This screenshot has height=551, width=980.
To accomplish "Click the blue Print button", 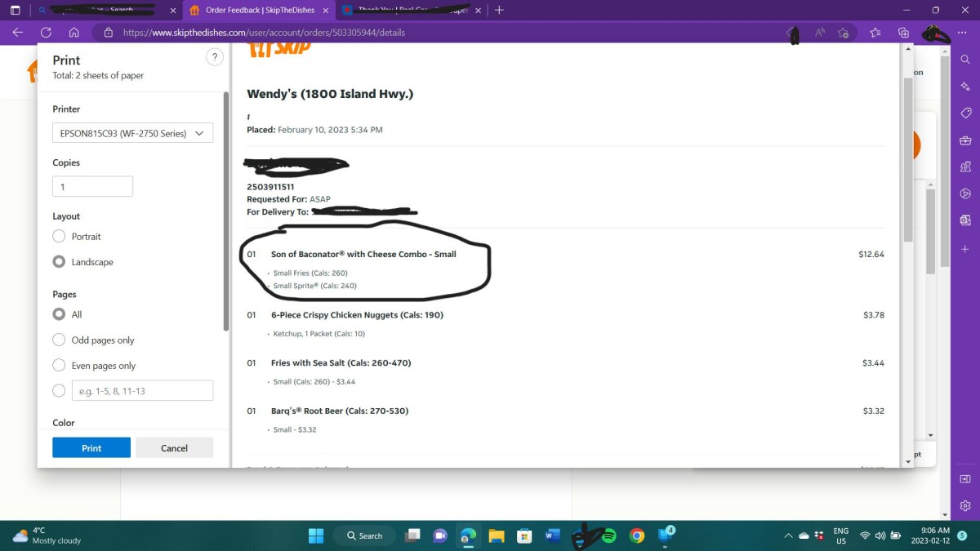I will coord(91,447).
